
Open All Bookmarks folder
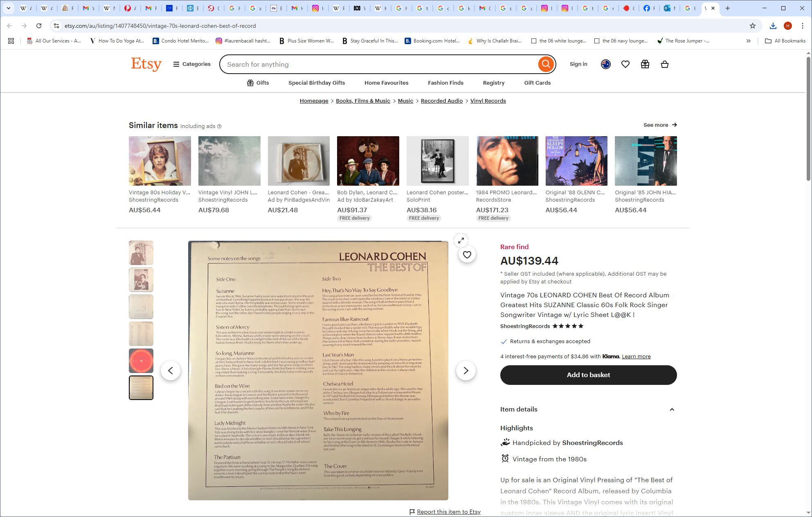(x=785, y=41)
